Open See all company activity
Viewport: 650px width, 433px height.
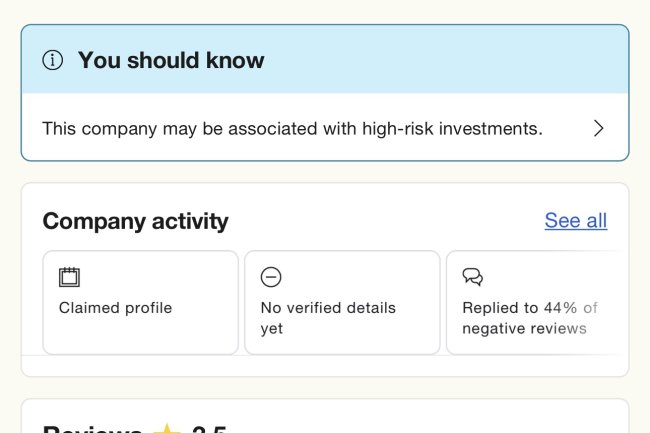point(575,221)
